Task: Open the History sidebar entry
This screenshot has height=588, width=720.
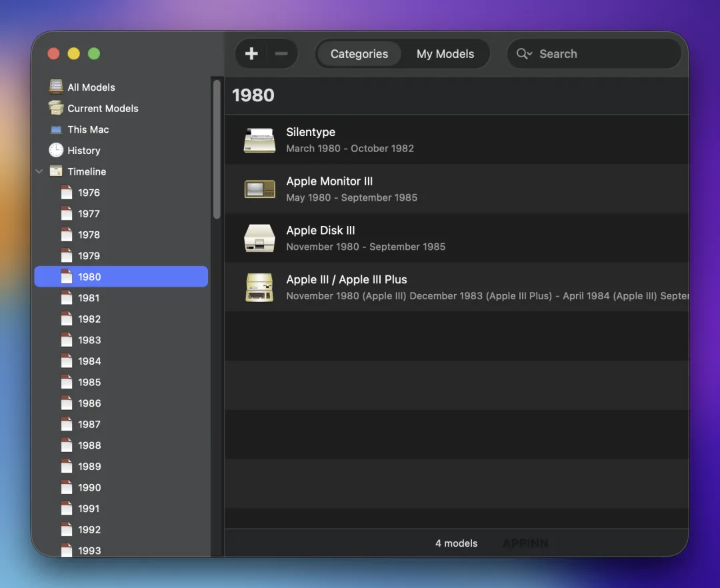Action: click(x=84, y=151)
